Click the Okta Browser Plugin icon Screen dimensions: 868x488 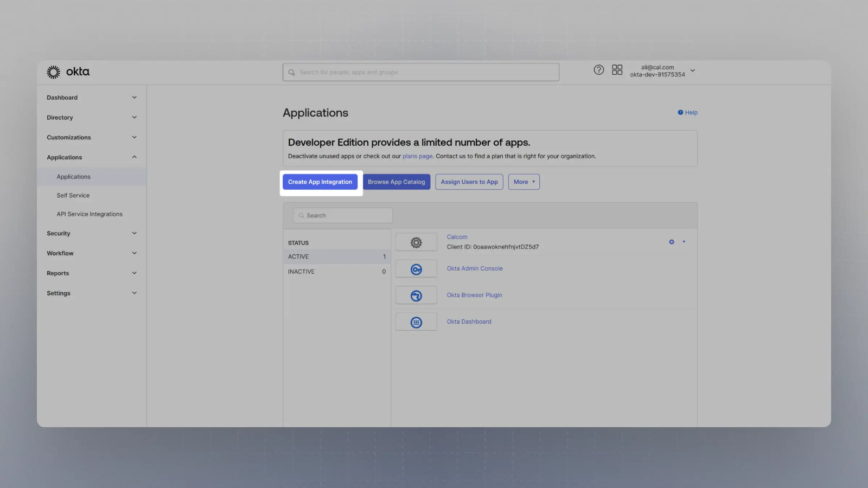tap(416, 296)
